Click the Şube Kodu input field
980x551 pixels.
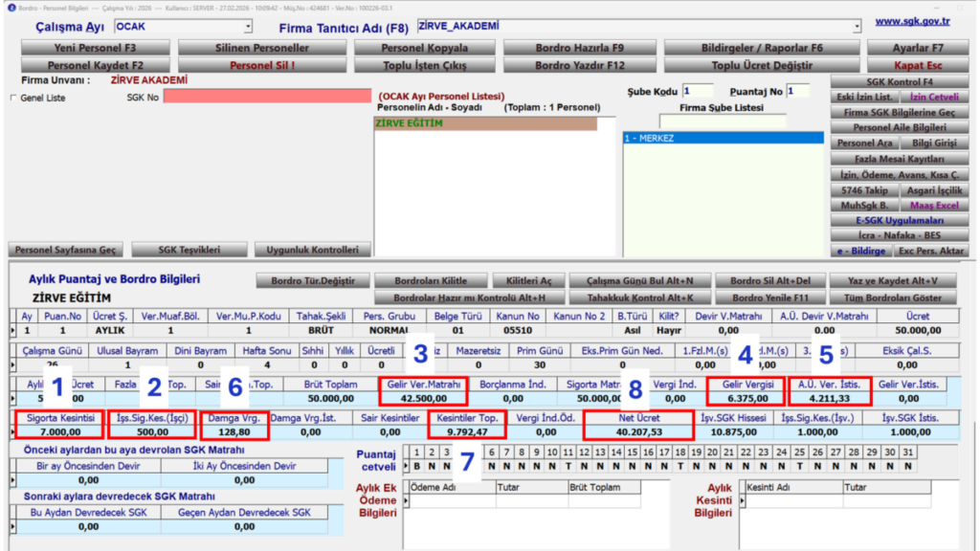click(697, 91)
